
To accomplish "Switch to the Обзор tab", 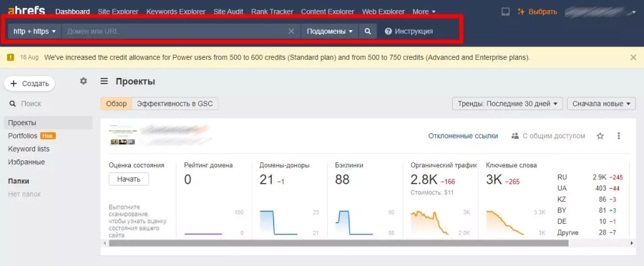I will coord(116,104).
